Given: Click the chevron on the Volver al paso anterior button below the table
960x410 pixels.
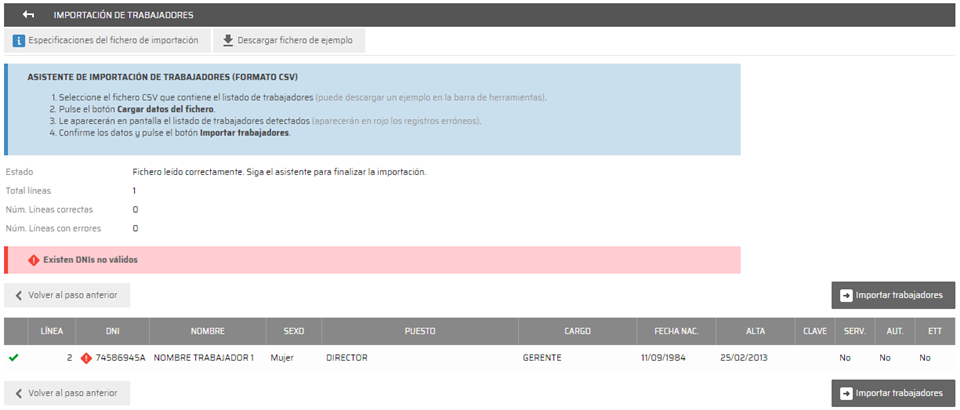Looking at the screenshot, I should [19, 393].
